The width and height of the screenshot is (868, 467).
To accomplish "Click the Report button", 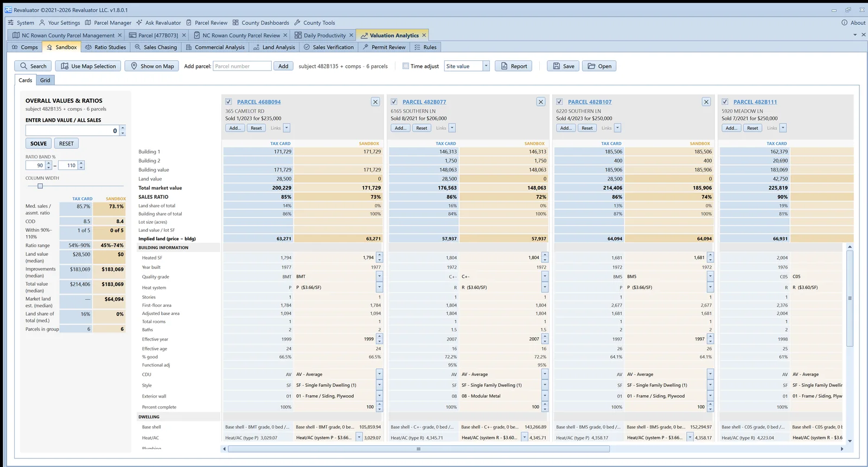I will click(514, 66).
